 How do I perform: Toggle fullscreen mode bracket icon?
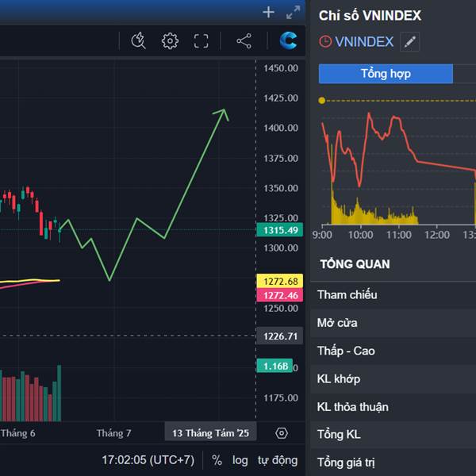202,40
